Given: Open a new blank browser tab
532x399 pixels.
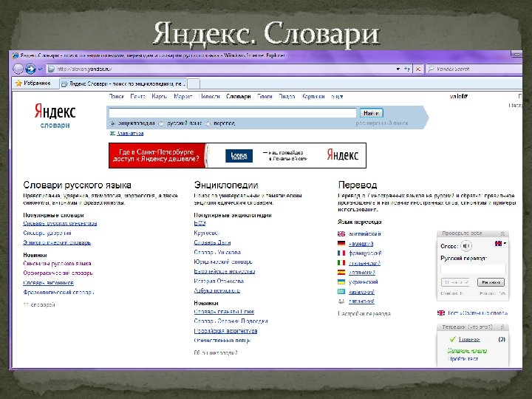Looking at the screenshot, I should (194, 83).
